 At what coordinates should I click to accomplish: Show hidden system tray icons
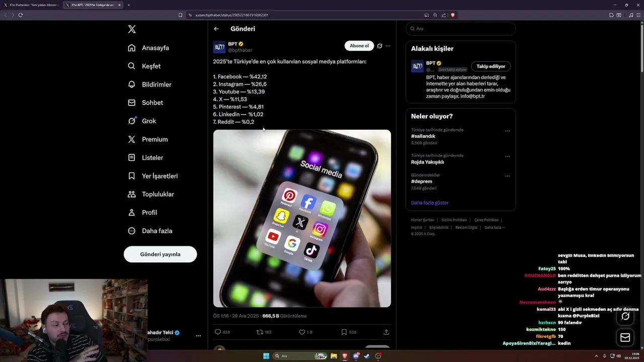click(x=597, y=356)
